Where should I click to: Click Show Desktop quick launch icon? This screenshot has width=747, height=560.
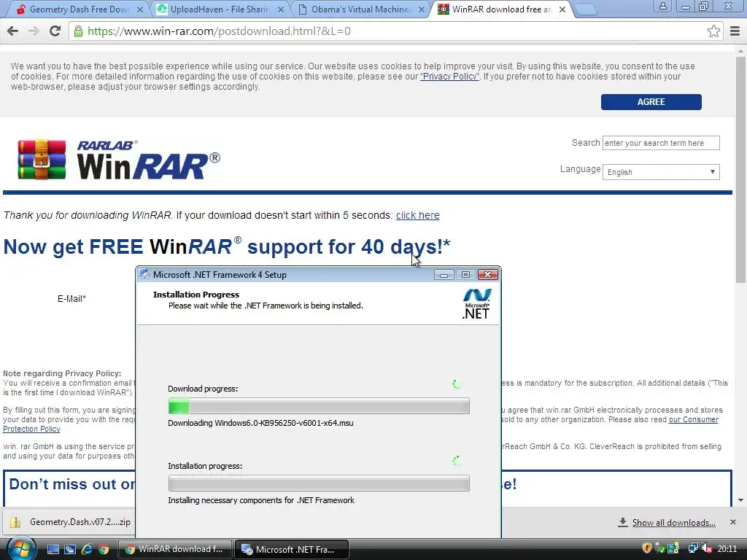click(x=53, y=549)
